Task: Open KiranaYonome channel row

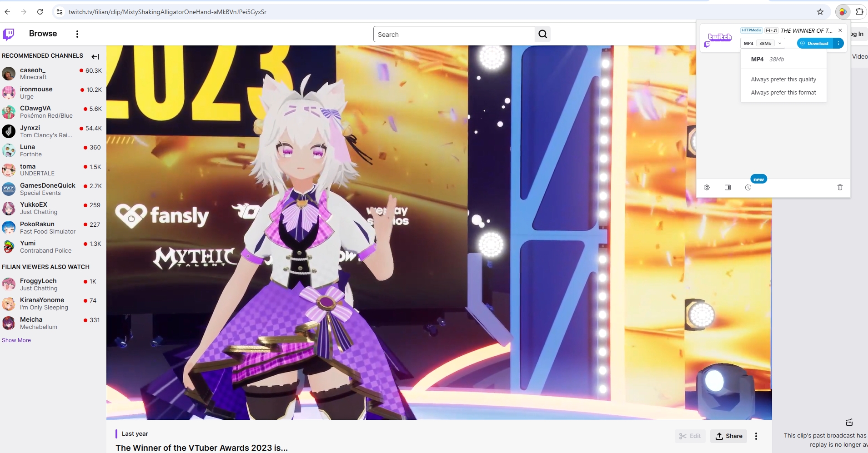Action: 53,304
